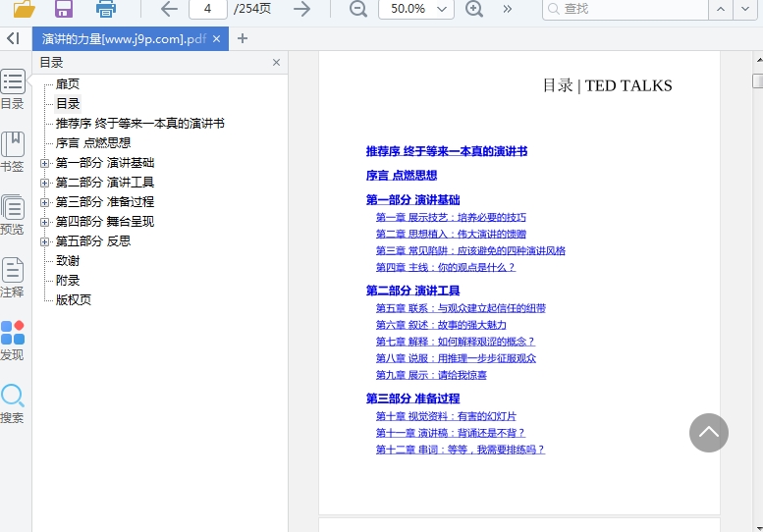The image size is (763, 532).
Task: Click the page number field showing 4
Action: pyautogui.click(x=208, y=9)
